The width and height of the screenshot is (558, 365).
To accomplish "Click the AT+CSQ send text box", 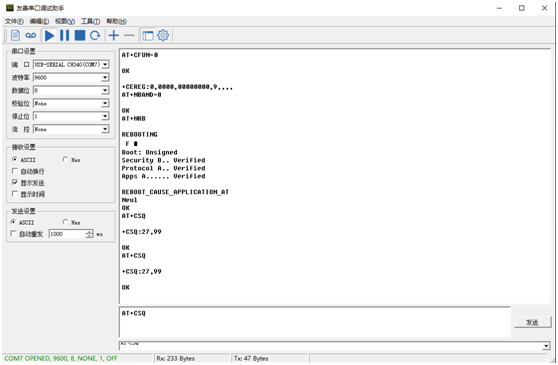I will pos(315,322).
